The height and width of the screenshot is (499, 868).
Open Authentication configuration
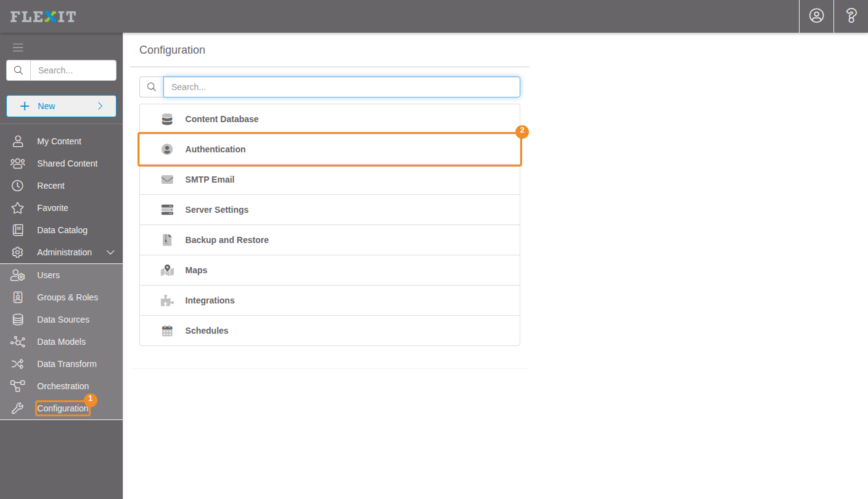pos(330,149)
